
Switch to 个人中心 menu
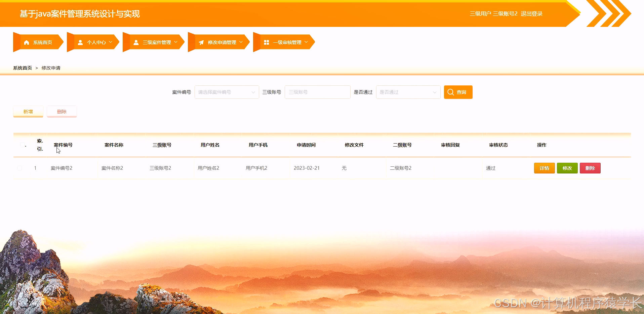(x=96, y=42)
